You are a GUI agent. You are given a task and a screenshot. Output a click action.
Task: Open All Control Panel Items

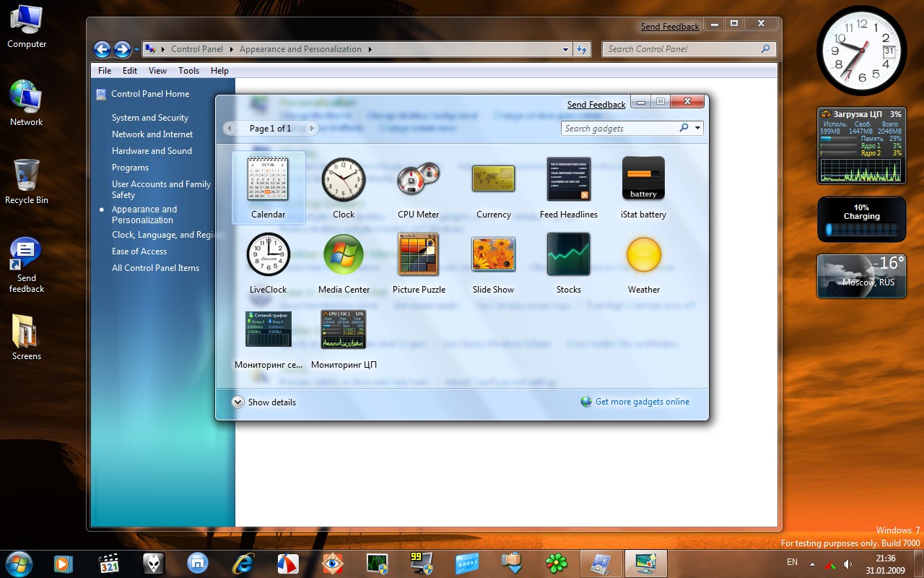[x=155, y=268]
